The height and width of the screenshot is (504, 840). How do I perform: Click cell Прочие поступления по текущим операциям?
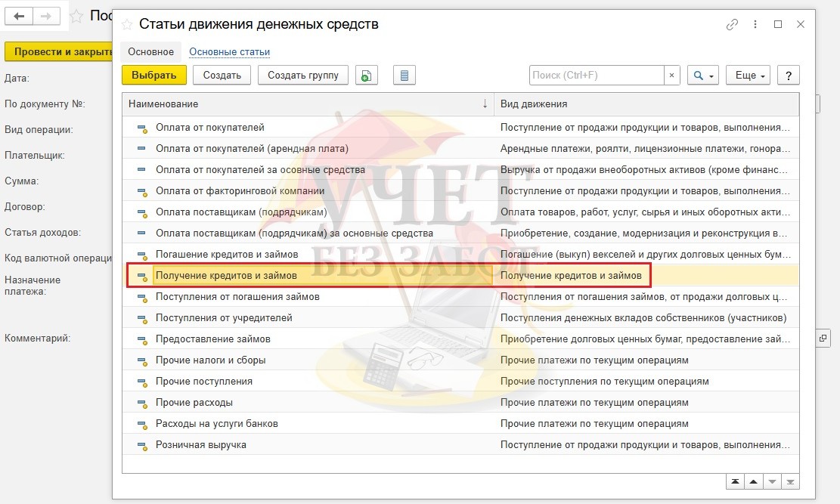(x=646, y=382)
